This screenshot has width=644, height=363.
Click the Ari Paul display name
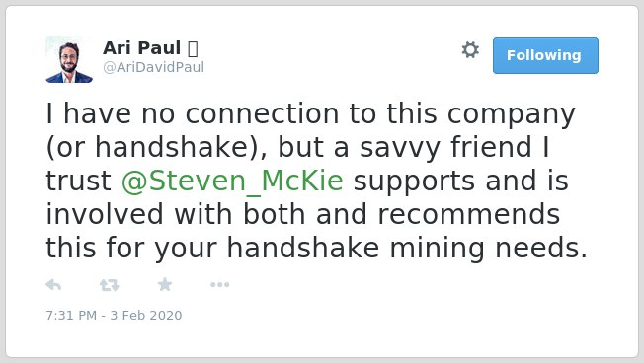141,48
